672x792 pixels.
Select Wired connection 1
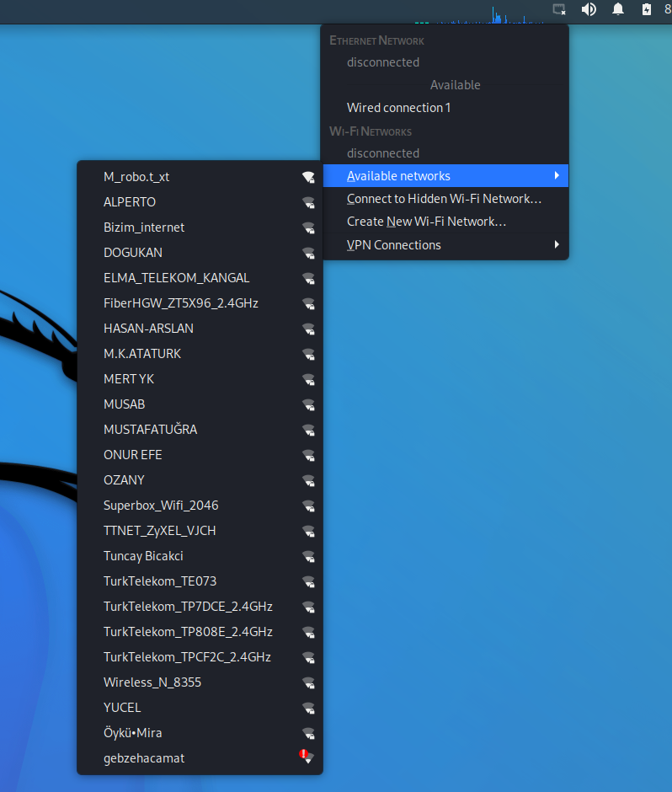coord(445,108)
